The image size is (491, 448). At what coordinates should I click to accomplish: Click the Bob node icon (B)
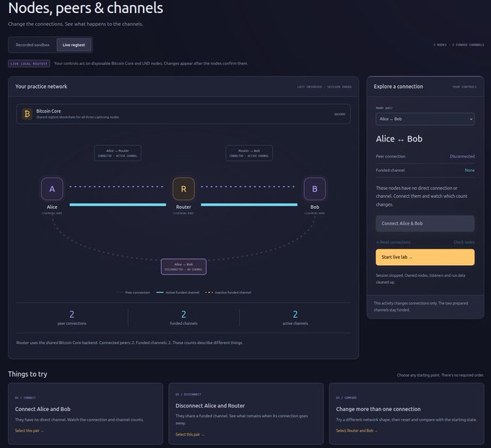click(x=315, y=189)
